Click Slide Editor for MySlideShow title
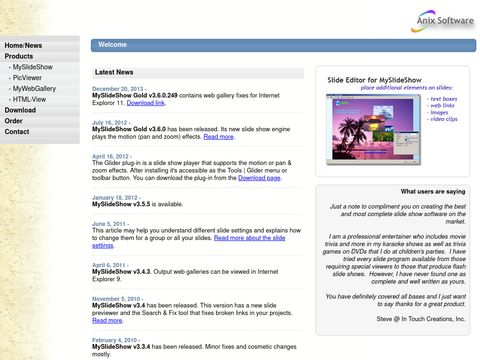 pos(374,80)
